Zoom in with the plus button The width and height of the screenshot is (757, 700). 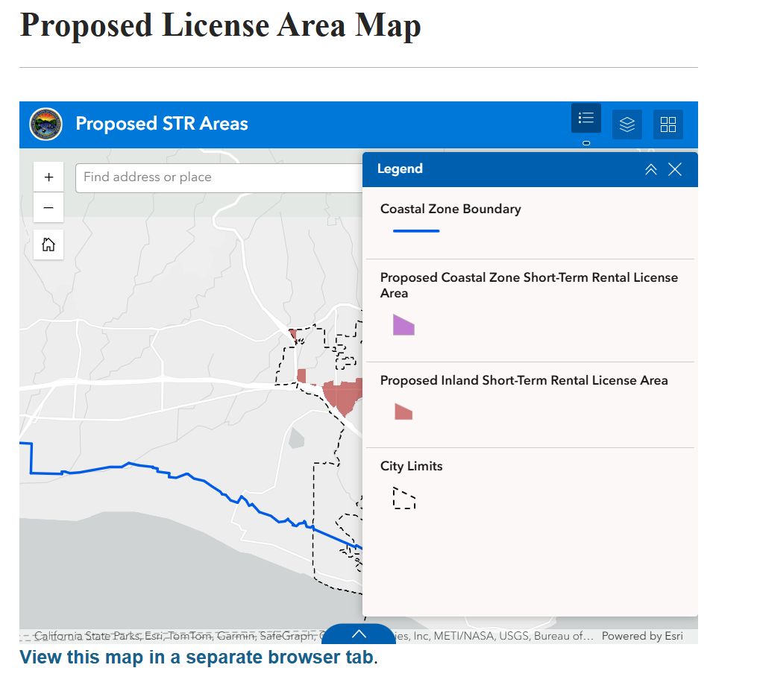coord(48,177)
